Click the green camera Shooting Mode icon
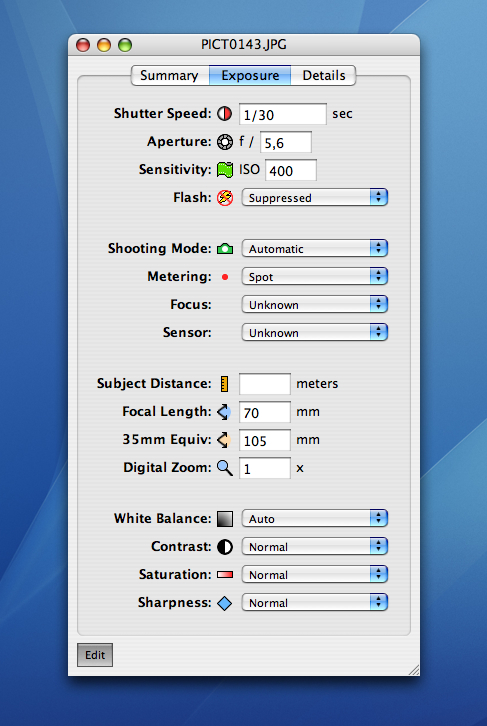This screenshot has width=487, height=726. pyautogui.click(x=225, y=249)
